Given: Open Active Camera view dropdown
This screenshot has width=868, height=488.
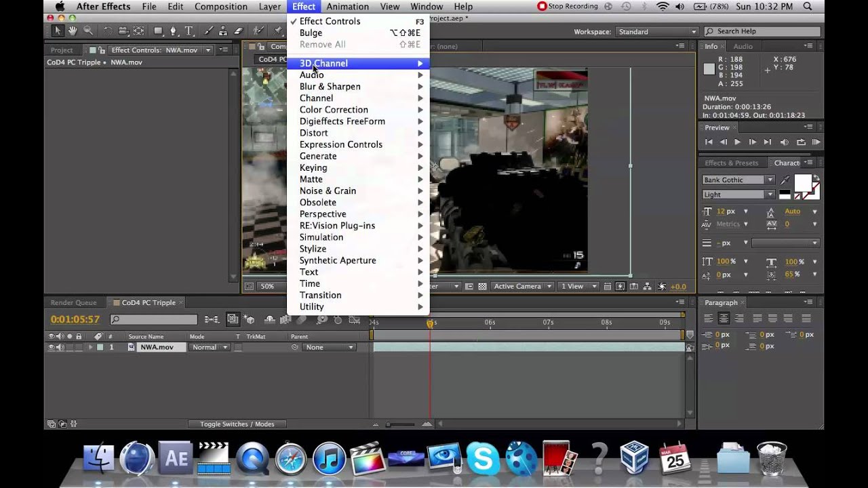Looking at the screenshot, I should (522, 286).
